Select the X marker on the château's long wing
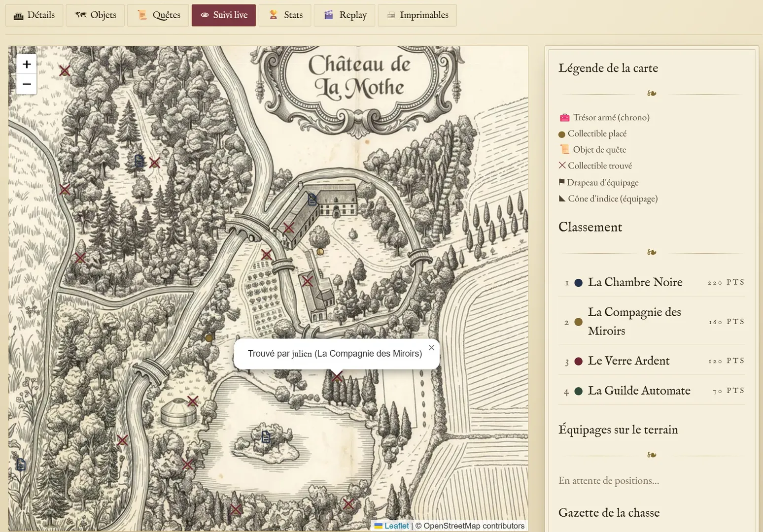 289,228
